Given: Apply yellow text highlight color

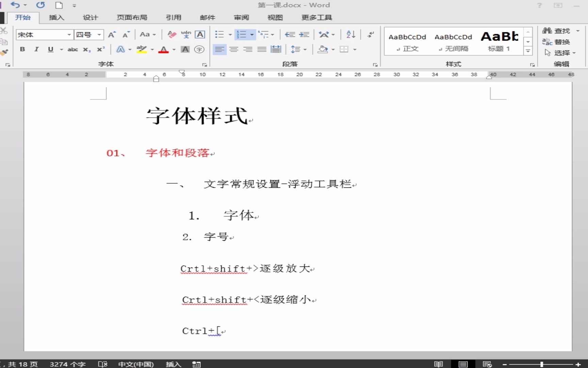Looking at the screenshot, I should click(x=142, y=49).
